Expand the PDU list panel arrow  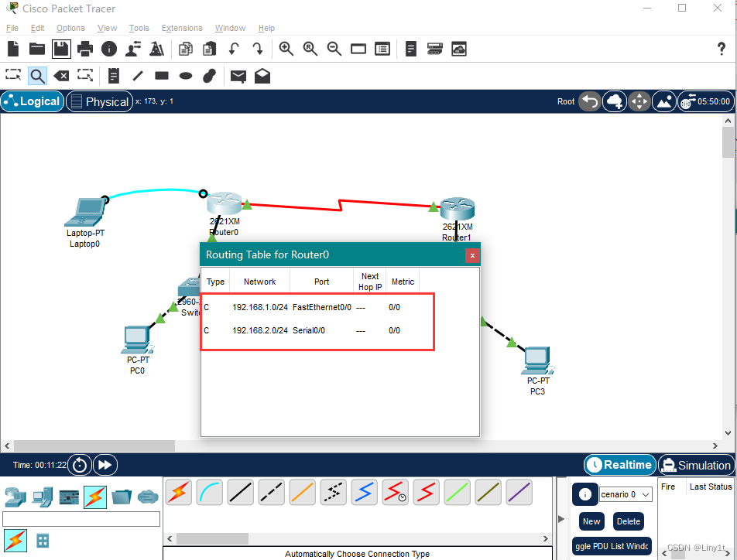pyautogui.click(x=561, y=519)
